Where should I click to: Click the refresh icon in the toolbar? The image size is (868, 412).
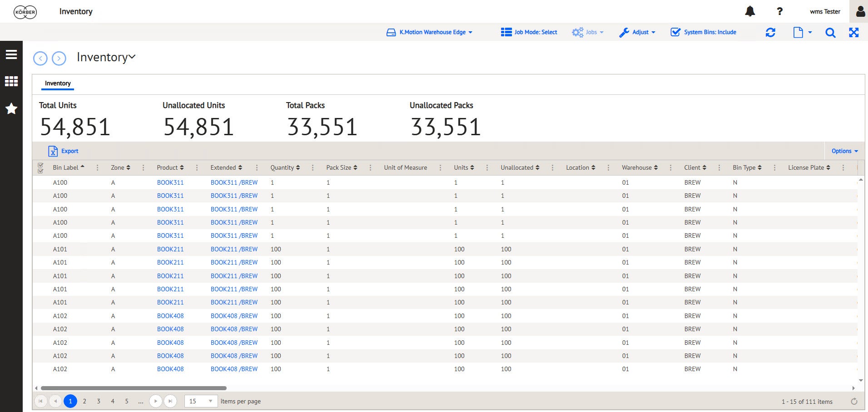tap(770, 32)
